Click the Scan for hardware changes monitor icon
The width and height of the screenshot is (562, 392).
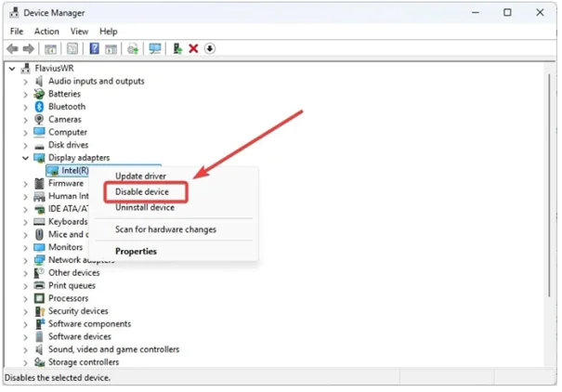(x=154, y=48)
